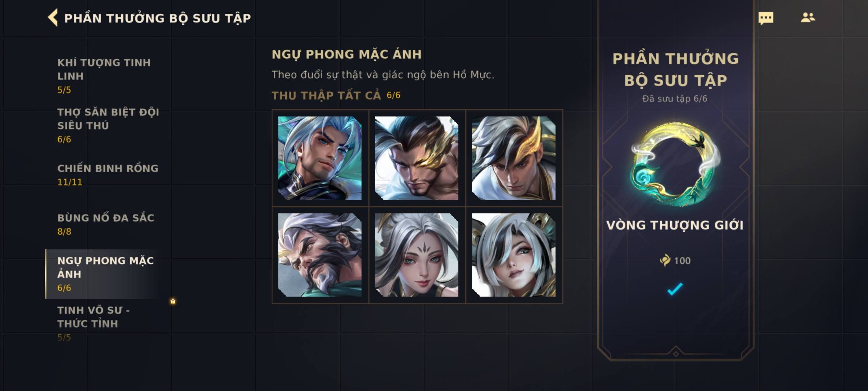
Task: Open the Tinh Võ Sư - Thức Tỉnh collection
Action: (x=105, y=323)
